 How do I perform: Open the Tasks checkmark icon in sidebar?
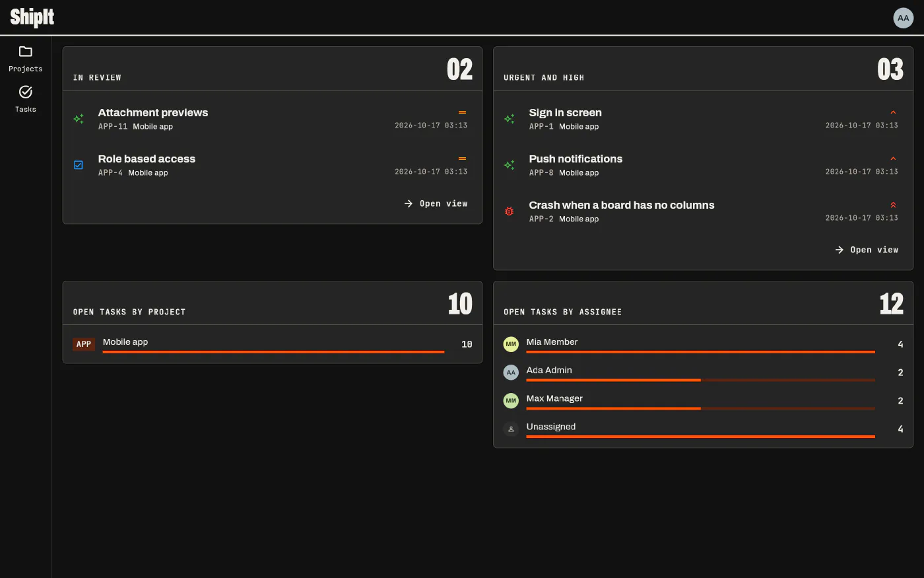26,92
